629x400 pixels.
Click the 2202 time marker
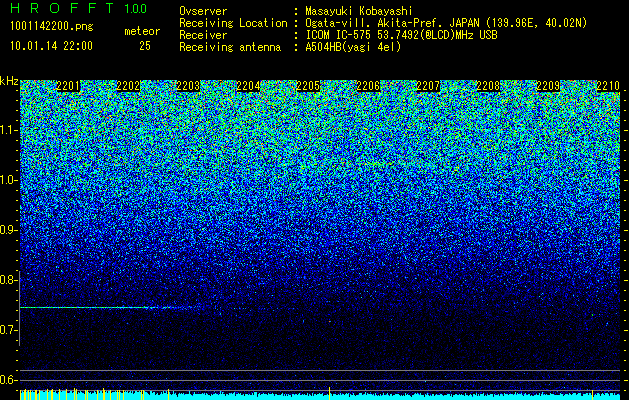click(128, 86)
